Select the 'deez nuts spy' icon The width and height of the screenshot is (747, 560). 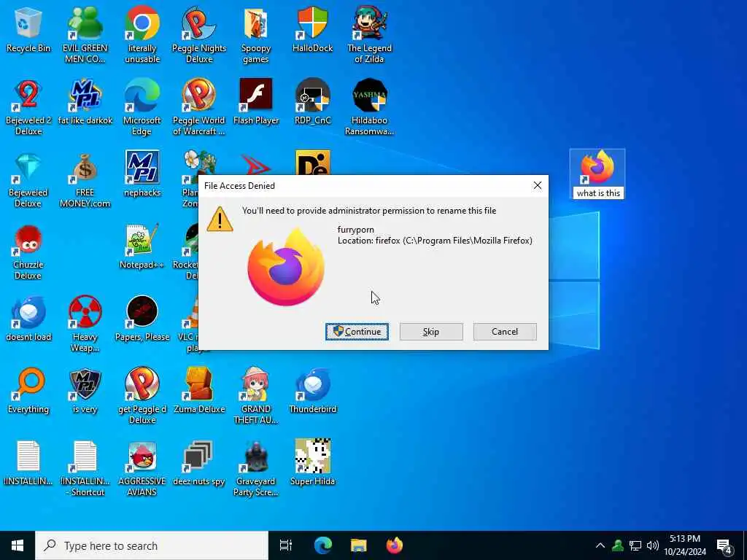click(x=199, y=463)
